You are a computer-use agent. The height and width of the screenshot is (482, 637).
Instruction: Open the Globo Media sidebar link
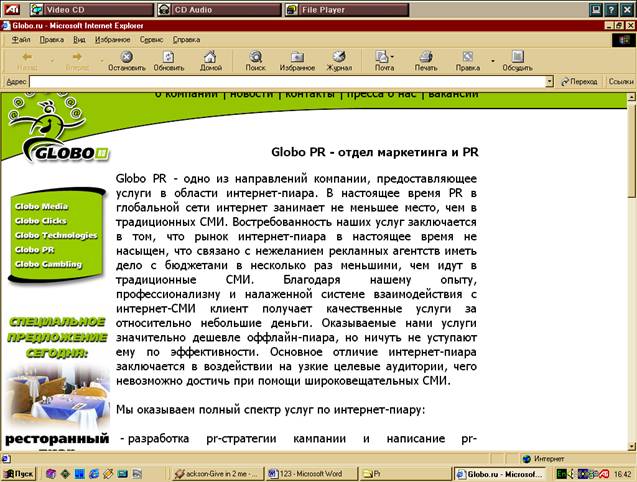click(x=41, y=206)
